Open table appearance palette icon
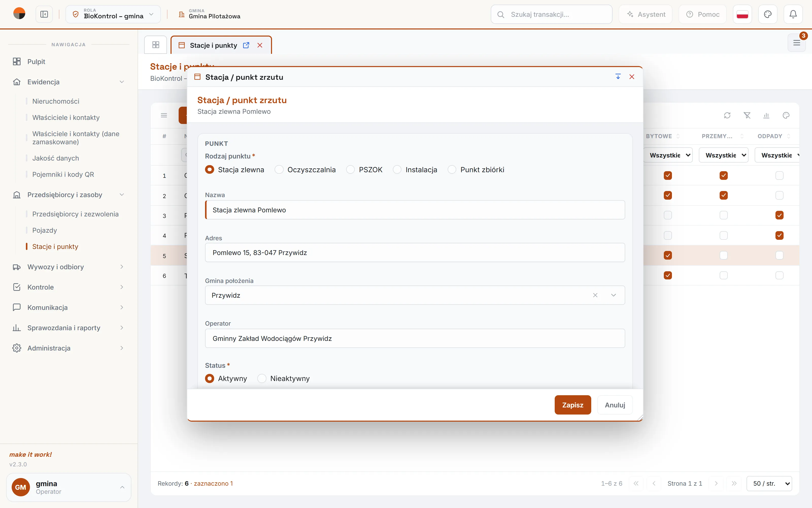 786,116
